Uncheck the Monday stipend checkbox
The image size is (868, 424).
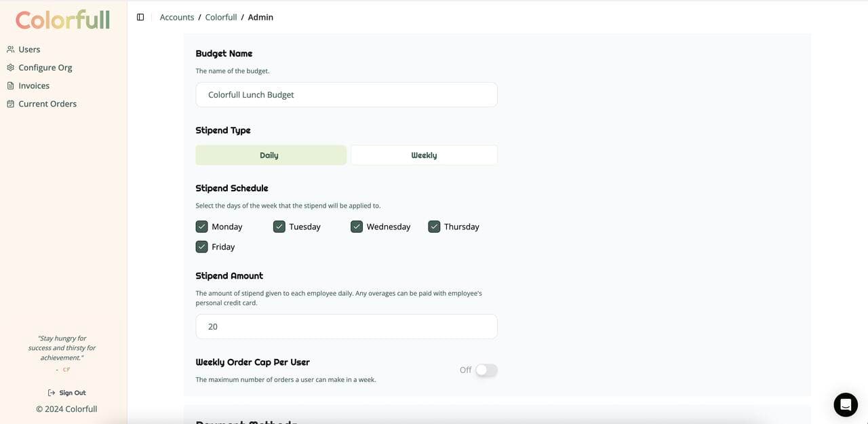click(201, 226)
